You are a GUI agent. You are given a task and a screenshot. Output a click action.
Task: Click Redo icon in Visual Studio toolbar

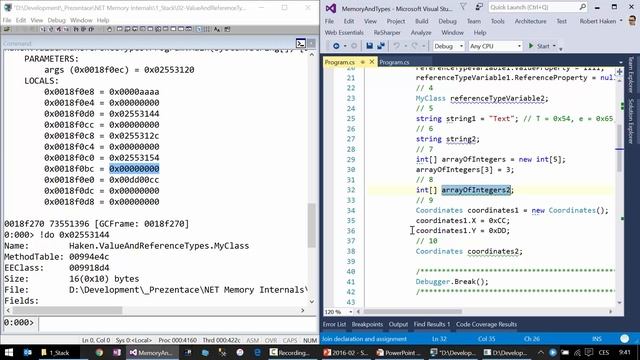click(414, 46)
